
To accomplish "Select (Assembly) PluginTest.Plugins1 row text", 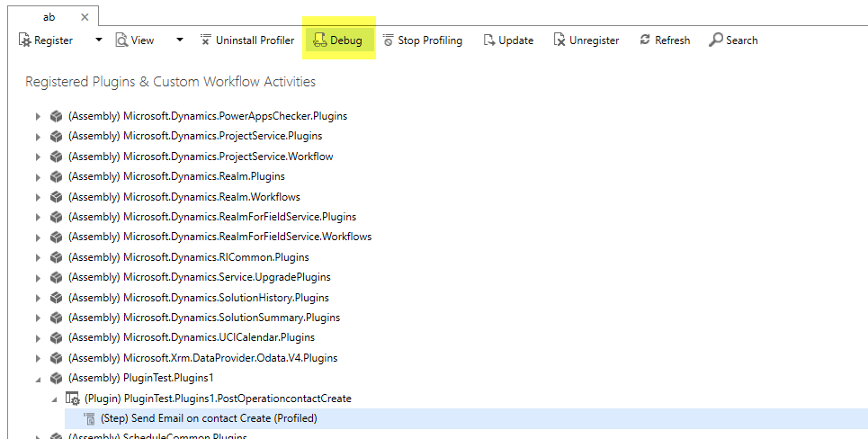I will coord(140,378).
